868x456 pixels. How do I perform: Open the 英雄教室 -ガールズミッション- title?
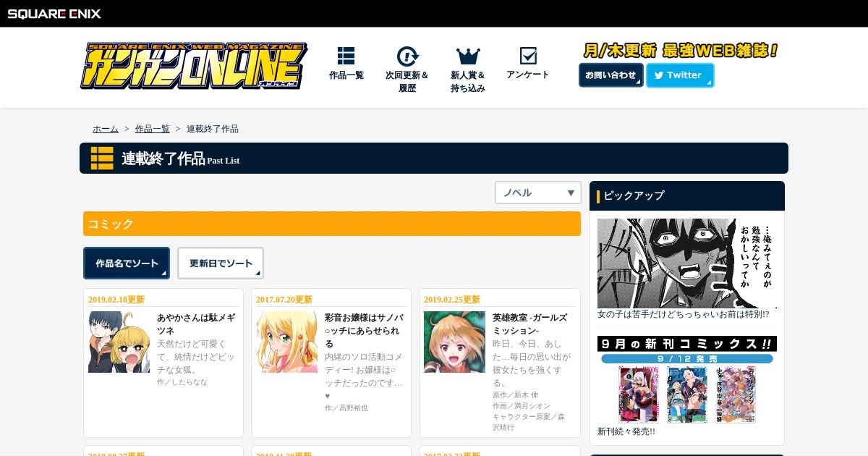coord(530,324)
